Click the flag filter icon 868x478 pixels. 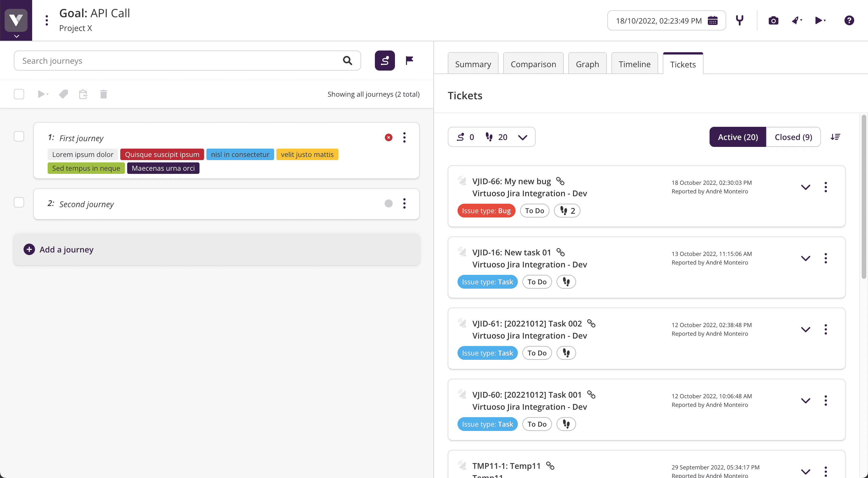click(409, 61)
